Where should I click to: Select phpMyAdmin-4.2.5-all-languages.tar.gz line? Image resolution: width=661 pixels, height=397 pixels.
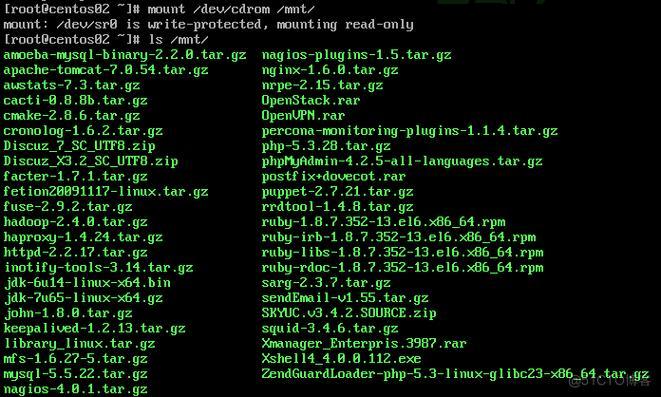coord(402,161)
